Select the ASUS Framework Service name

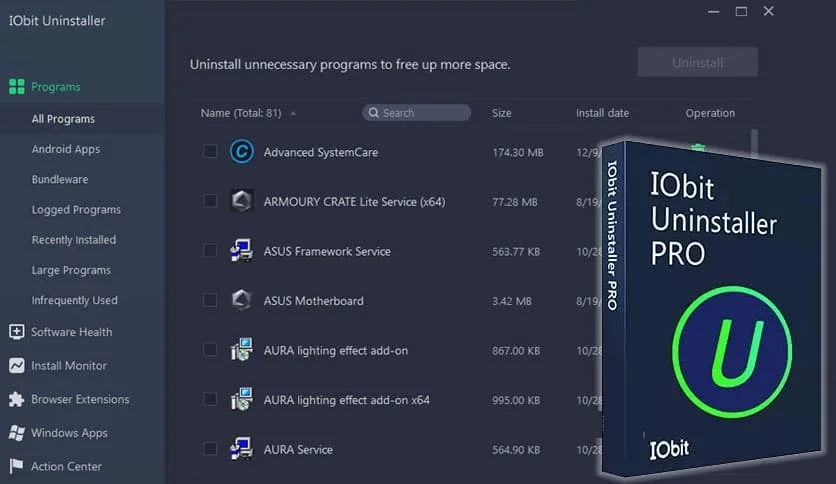click(327, 252)
